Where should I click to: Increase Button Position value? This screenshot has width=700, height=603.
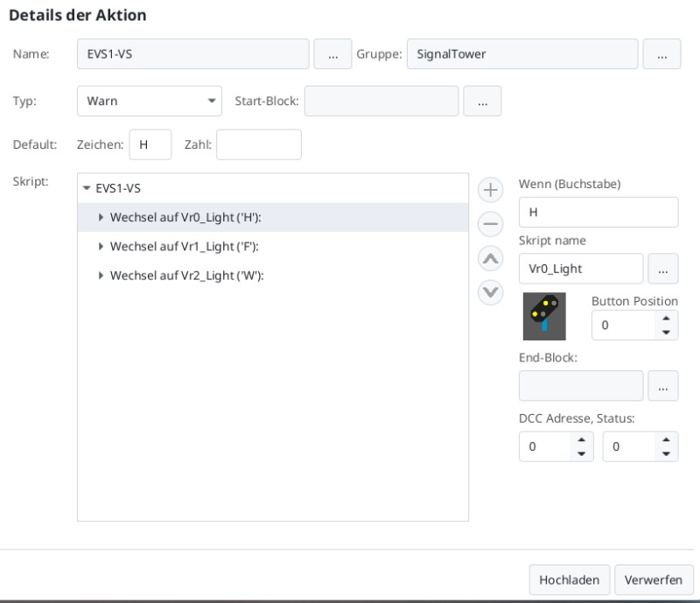tap(666, 319)
